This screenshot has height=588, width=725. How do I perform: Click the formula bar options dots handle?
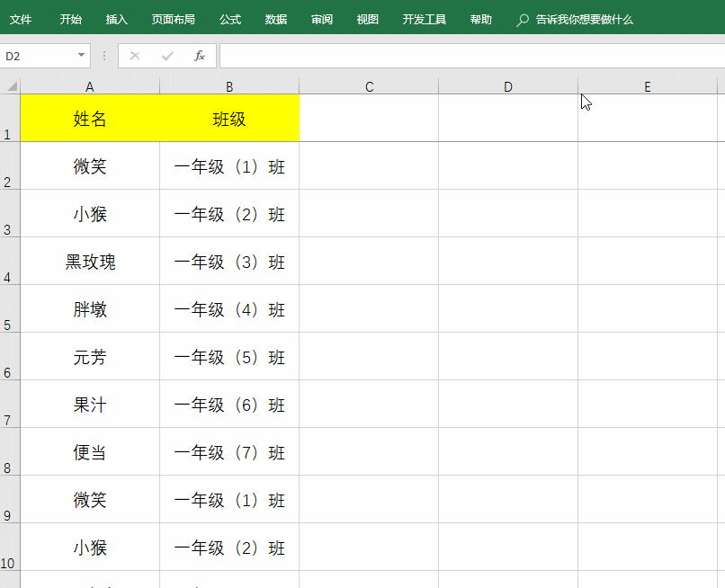pyautogui.click(x=104, y=56)
